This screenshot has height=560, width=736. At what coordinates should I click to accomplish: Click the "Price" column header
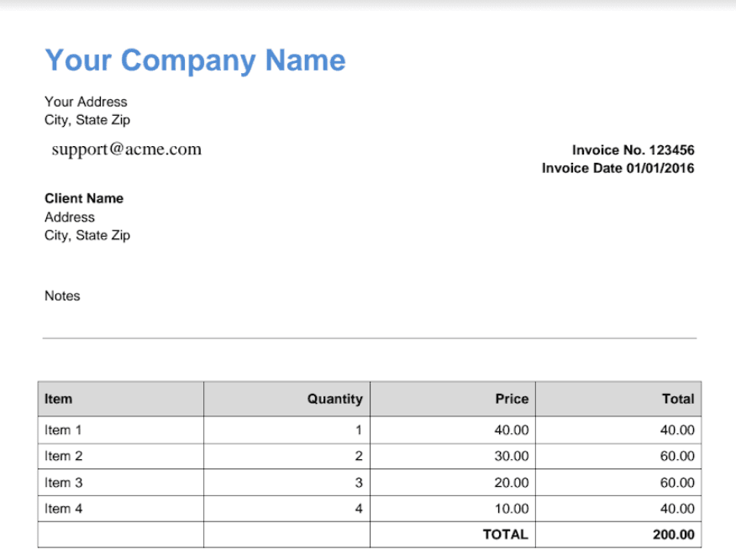pos(512,399)
